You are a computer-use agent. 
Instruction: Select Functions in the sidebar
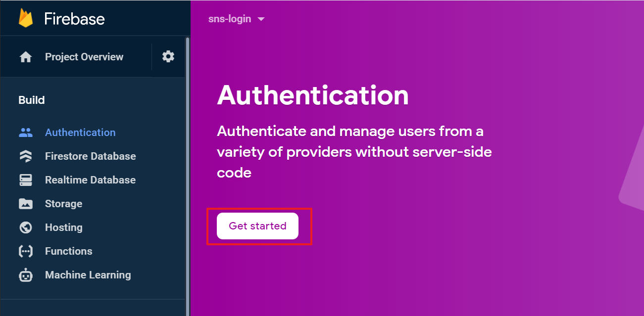coord(68,251)
